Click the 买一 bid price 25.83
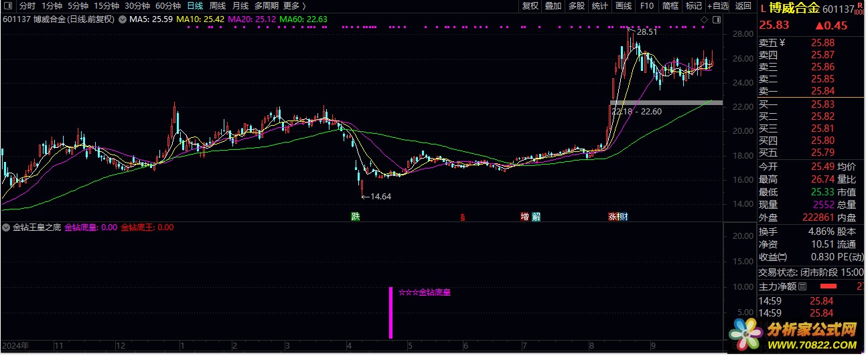Image resolution: width=868 pixels, height=356 pixels. (x=822, y=104)
